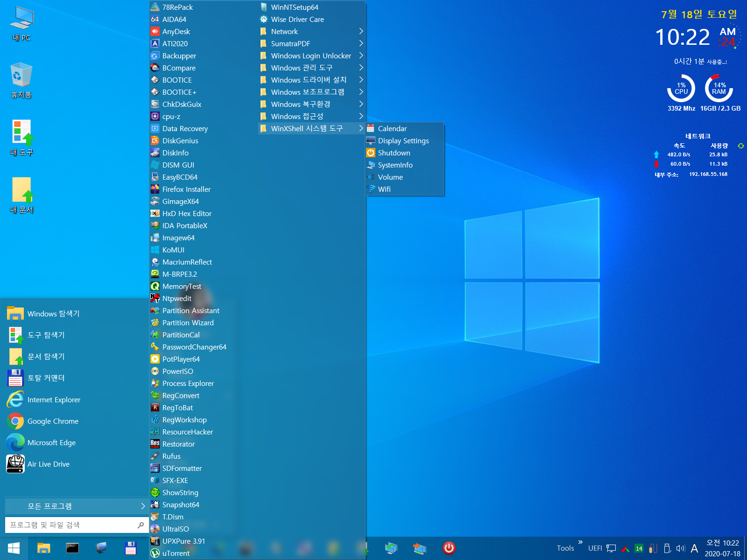Click the BOOTICE icon
The image size is (747, 560).
(155, 80)
